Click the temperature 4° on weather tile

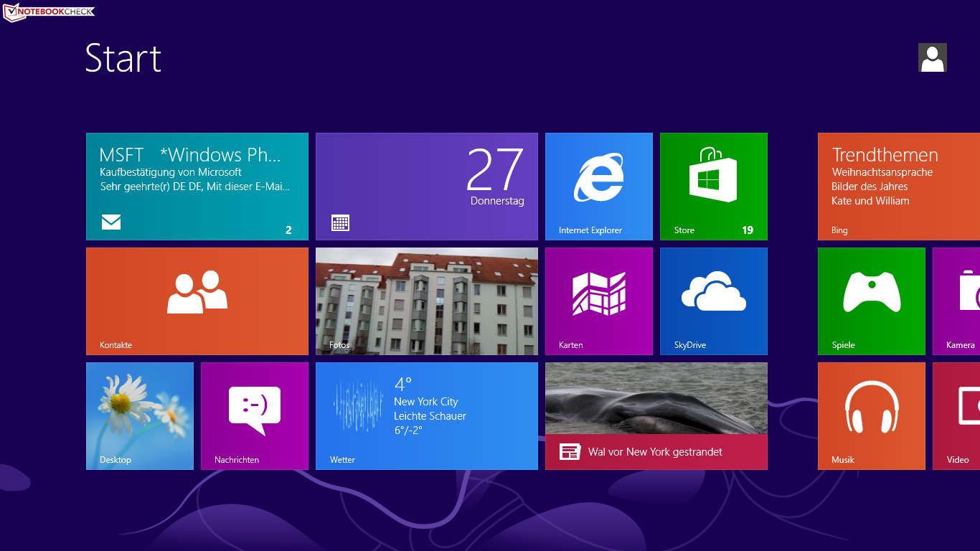pos(403,385)
